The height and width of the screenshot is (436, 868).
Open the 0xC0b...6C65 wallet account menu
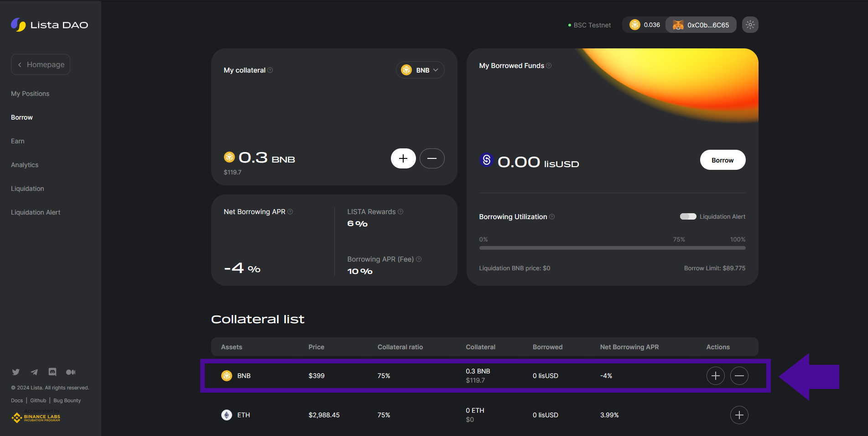point(701,25)
